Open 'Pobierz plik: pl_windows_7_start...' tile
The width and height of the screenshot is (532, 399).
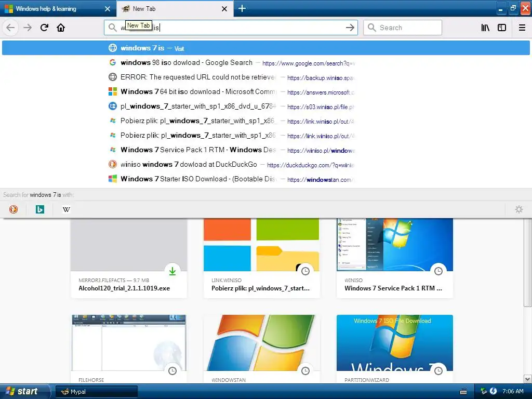click(261, 258)
